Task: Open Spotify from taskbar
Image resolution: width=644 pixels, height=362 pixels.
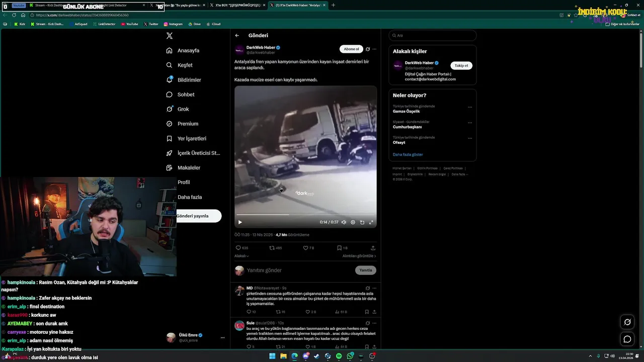Action: point(339,356)
